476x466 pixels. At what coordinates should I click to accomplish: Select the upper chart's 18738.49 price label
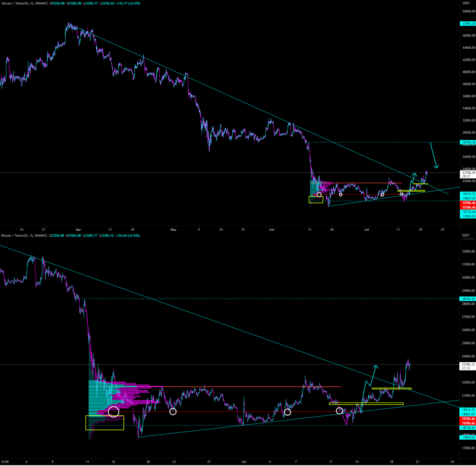coord(468,212)
